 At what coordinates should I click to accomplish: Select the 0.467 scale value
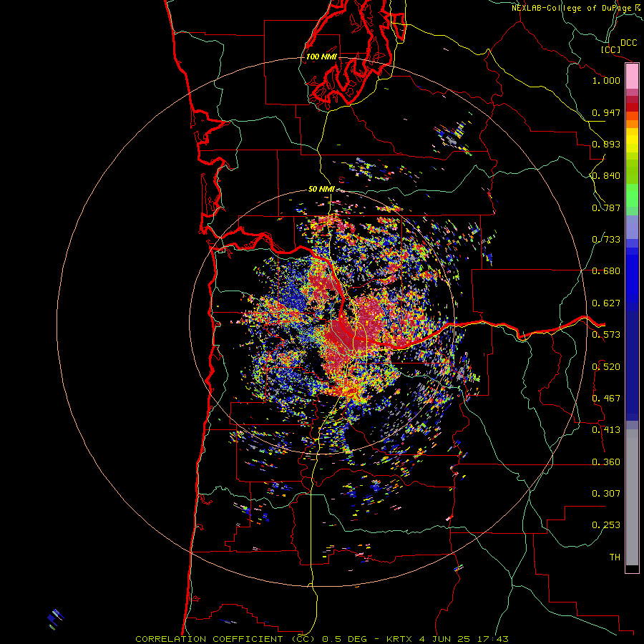tap(606, 399)
